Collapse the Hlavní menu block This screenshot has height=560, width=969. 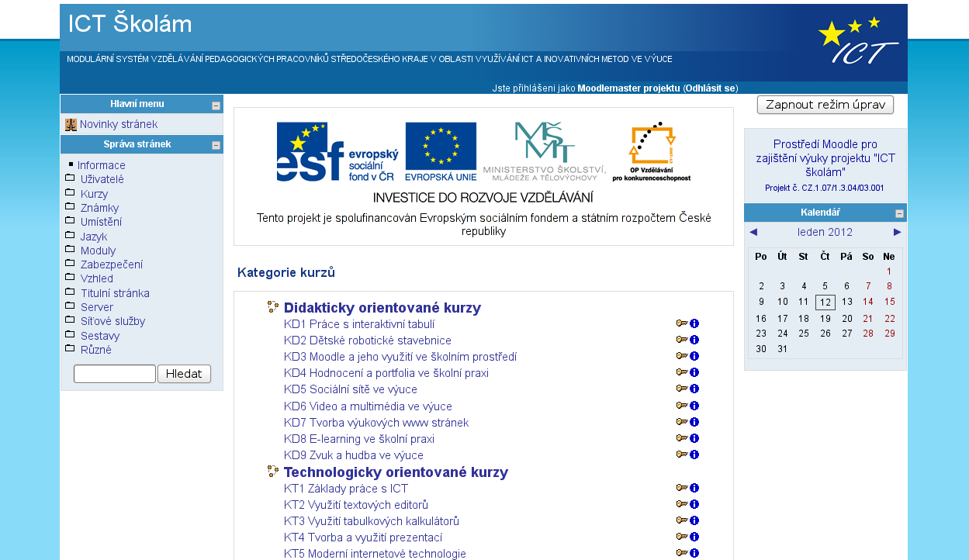[x=216, y=105]
